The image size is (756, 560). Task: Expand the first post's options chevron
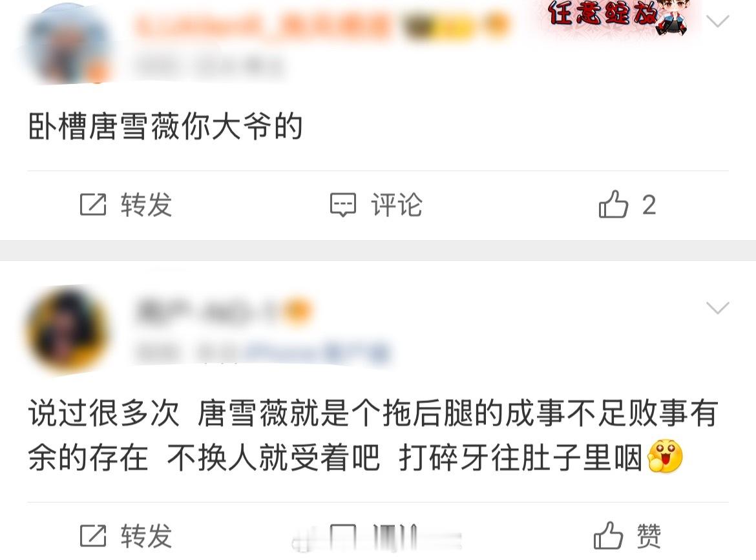click(x=717, y=21)
